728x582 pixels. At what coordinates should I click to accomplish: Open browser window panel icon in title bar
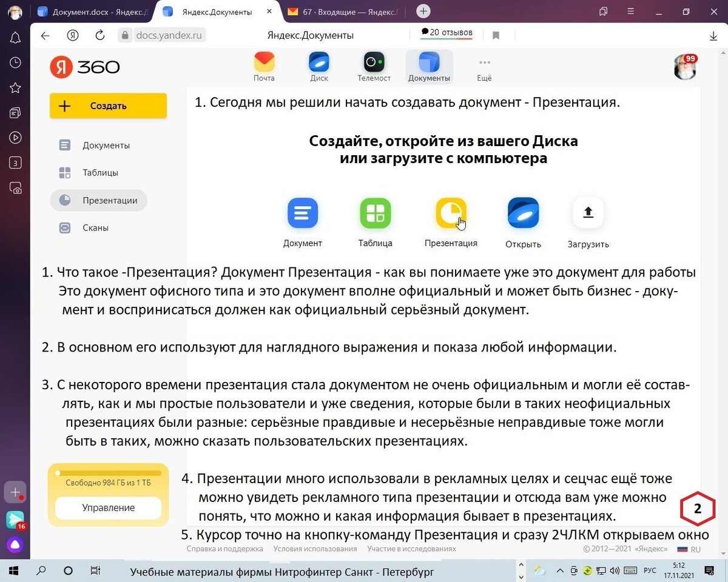pos(604,12)
